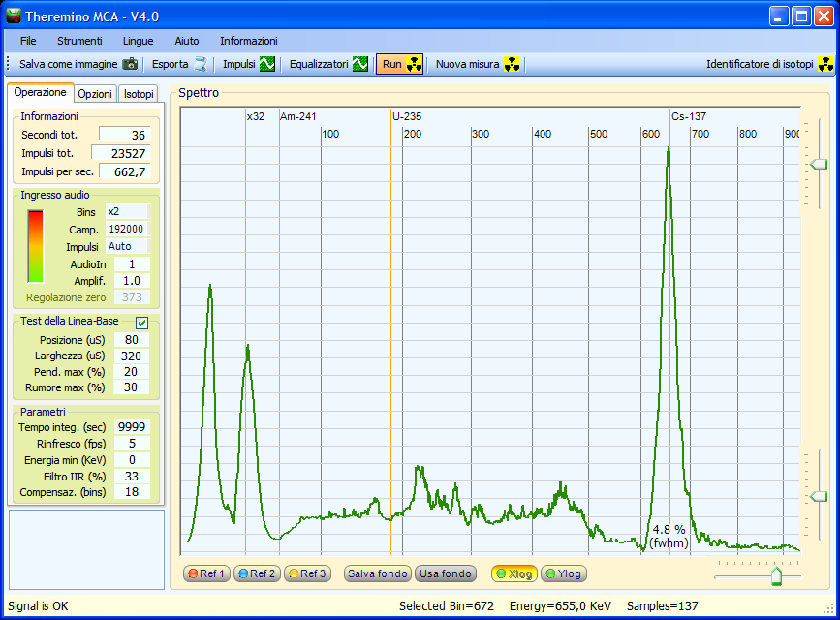
Task: Click the camera icon for Salva come immagine
Action: [130, 65]
